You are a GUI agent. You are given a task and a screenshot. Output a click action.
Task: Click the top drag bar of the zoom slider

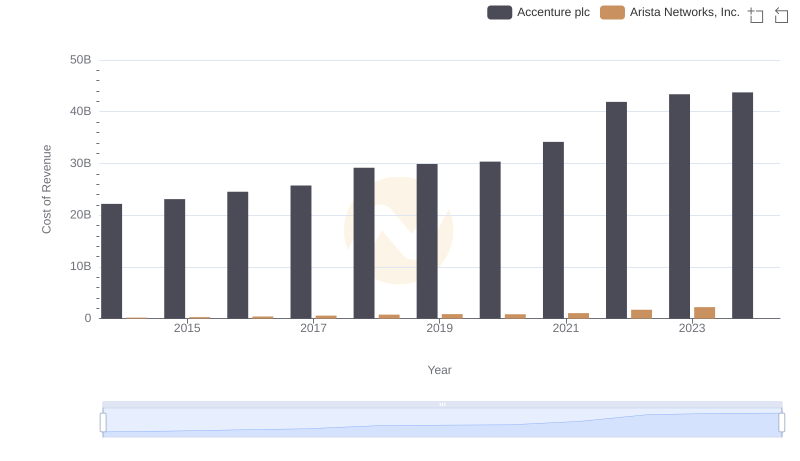(x=442, y=404)
